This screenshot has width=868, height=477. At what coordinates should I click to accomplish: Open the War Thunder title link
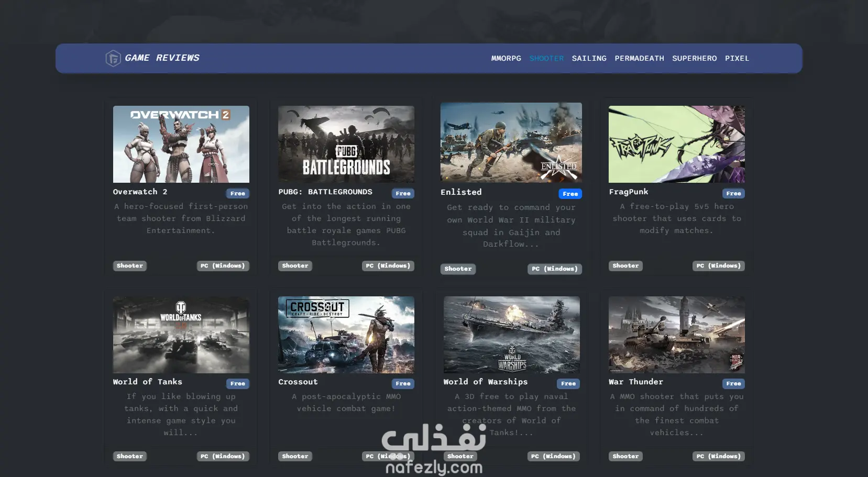click(636, 382)
